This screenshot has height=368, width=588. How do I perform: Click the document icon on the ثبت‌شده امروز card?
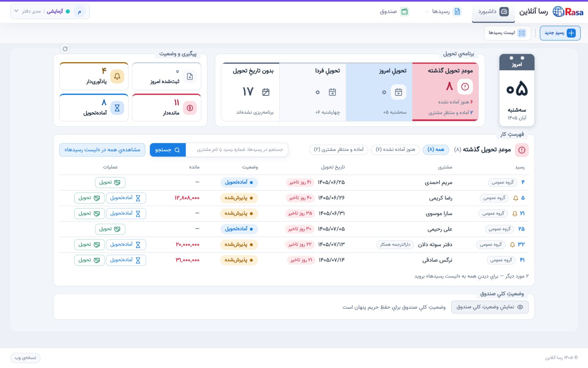click(190, 77)
